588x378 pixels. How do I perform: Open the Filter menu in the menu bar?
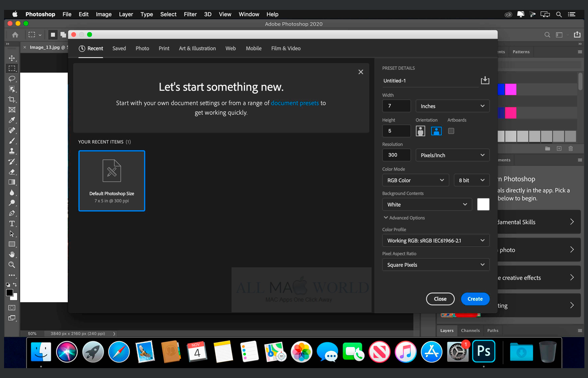pos(190,14)
